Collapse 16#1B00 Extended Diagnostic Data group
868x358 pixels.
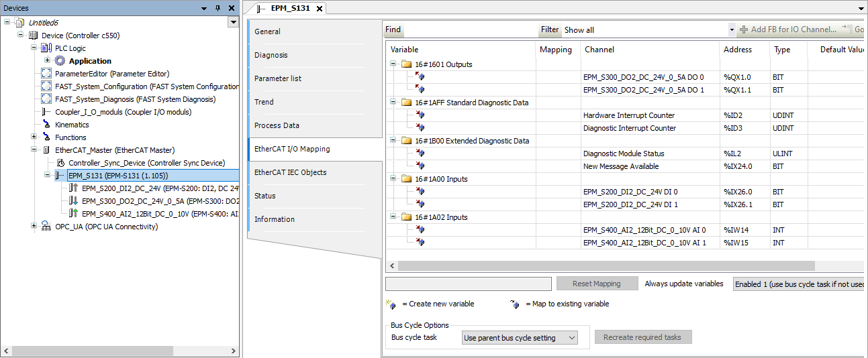click(x=393, y=141)
